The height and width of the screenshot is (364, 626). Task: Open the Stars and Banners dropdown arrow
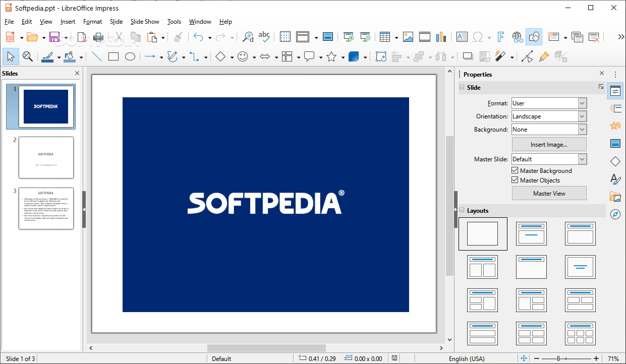pyautogui.click(x=343, y=57)
